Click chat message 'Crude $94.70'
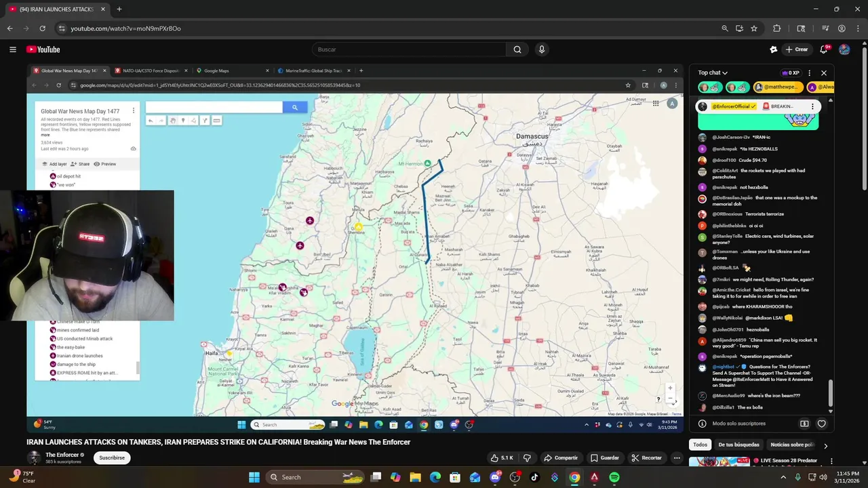Screen dimensions: 868x488 point(753,160)
